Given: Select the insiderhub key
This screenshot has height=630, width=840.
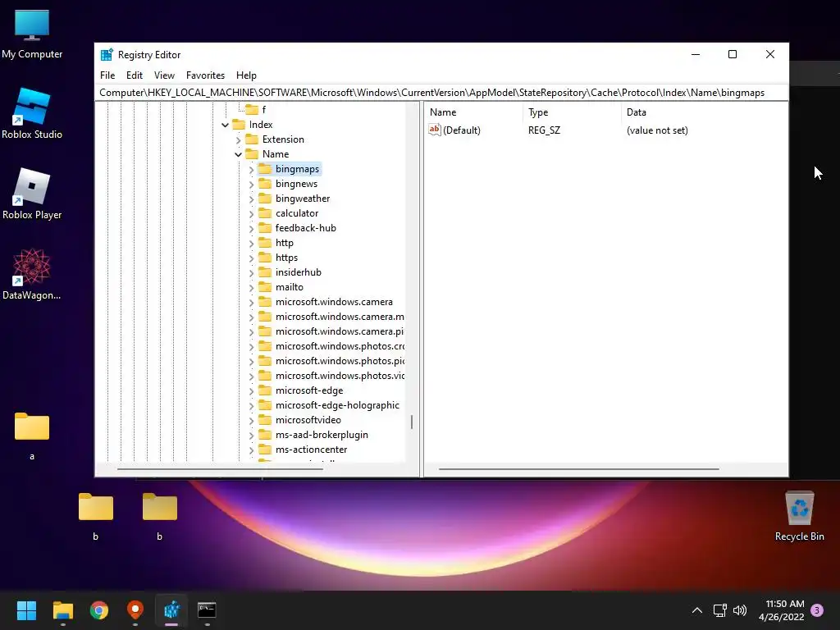Looking at the screenshot, I should click(298, 272).
